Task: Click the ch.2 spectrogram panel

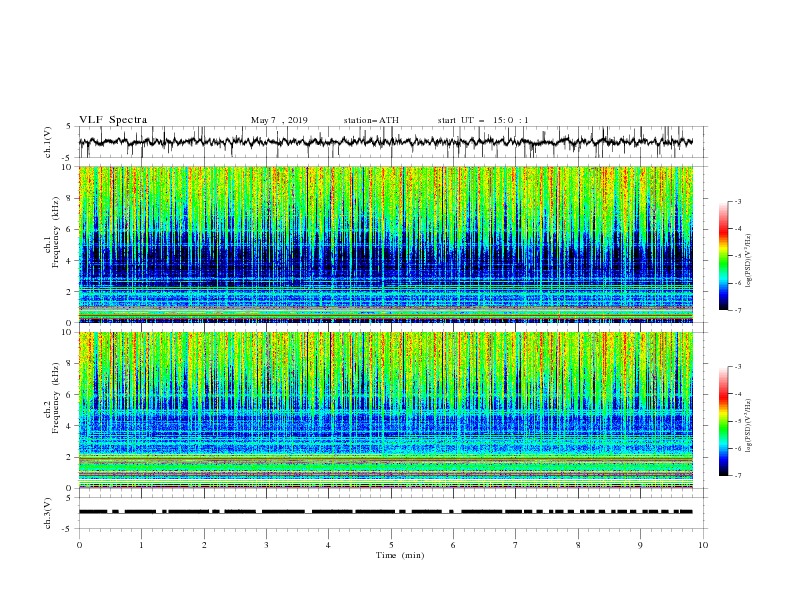Action: (386, 410)
